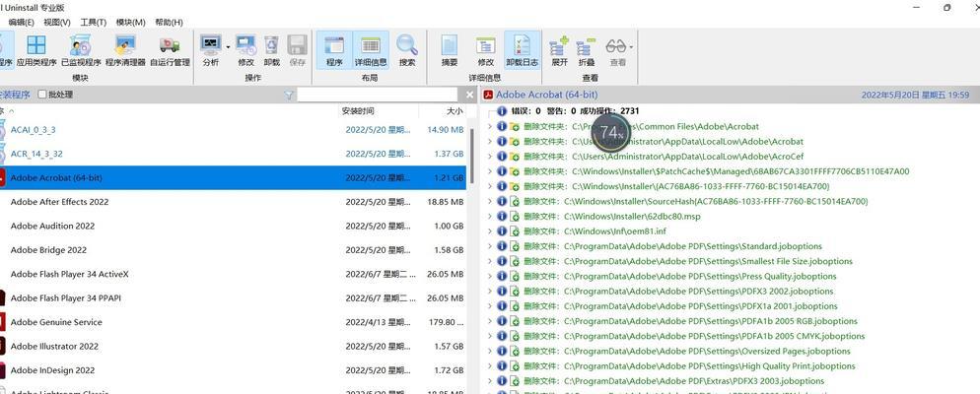The height and width of the screenshot is (394, 980).
Task: Open the 模块(M) menu
Action: click(130, 23)
